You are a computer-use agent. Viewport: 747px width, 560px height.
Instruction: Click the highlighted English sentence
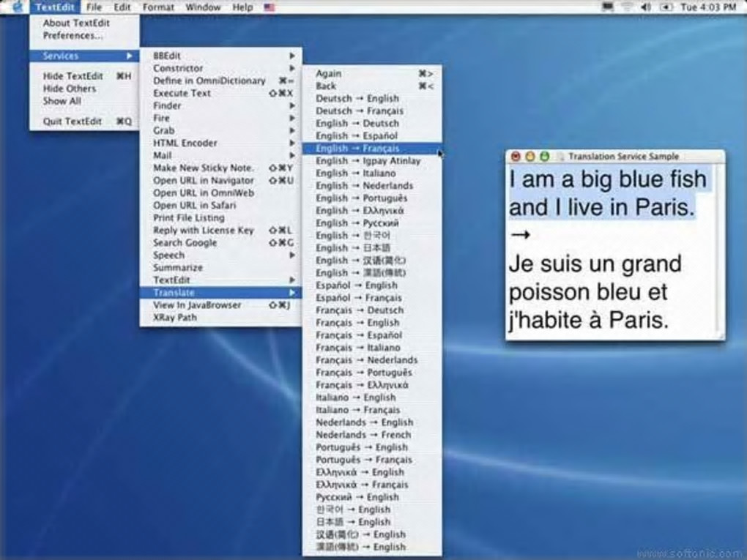(609, 193)
